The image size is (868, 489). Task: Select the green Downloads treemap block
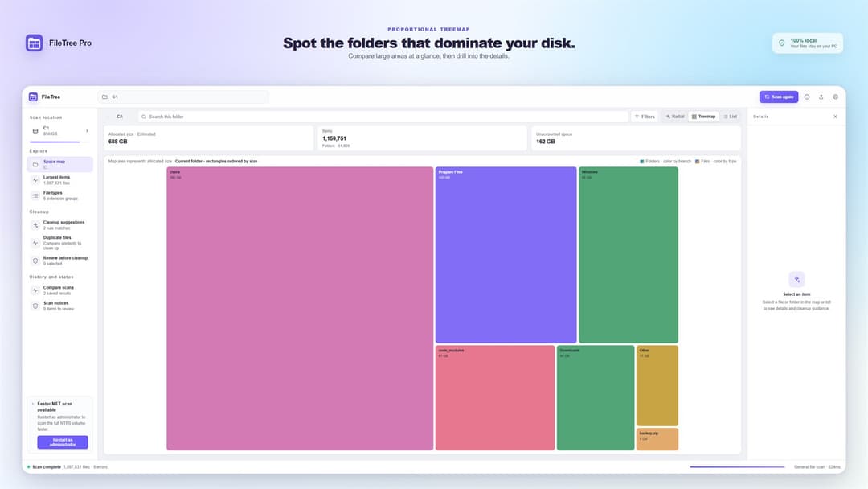pyautogui.click(x=596, y=397)
